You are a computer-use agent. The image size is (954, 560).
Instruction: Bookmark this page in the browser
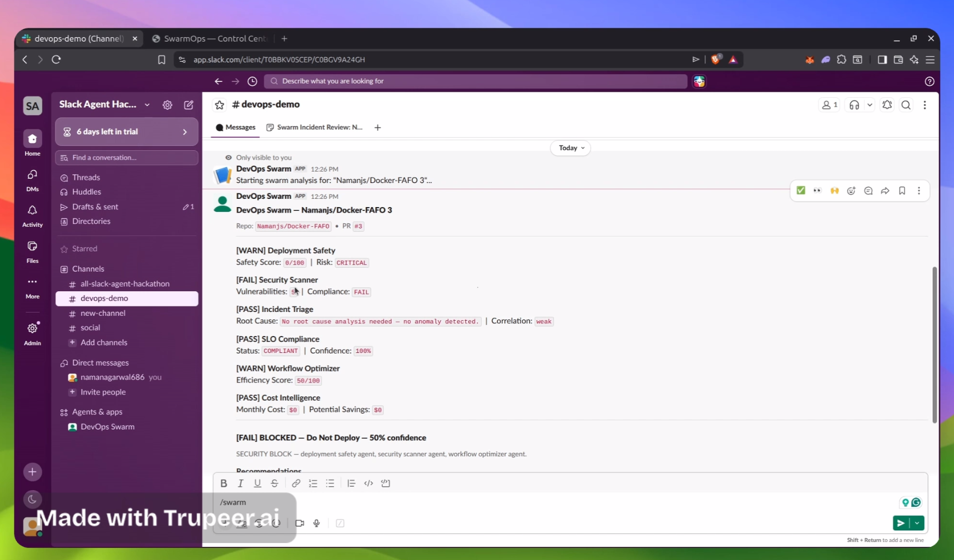161,60
